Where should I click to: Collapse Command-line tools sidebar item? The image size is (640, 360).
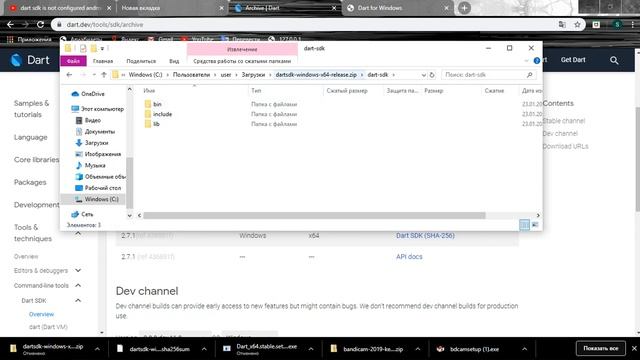78,285
